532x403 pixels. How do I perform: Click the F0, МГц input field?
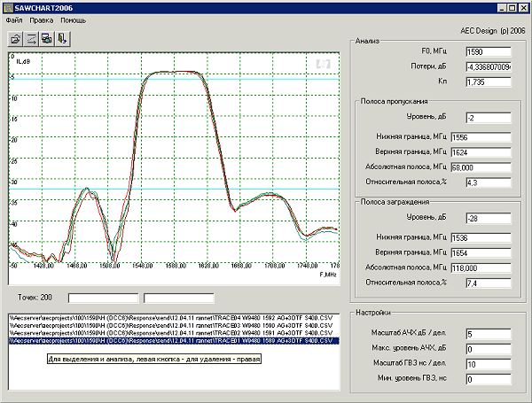tap(487, 51)
